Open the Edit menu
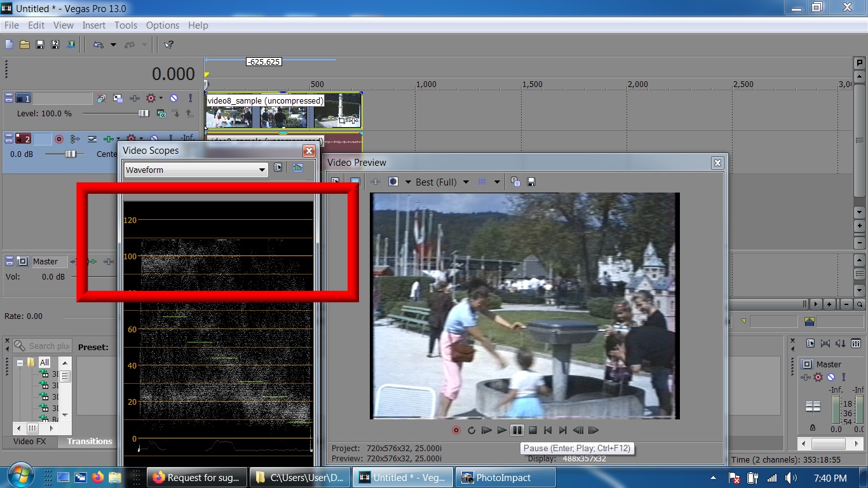The width and height of the screenshot is (868, 488). (x=36, y=25)
